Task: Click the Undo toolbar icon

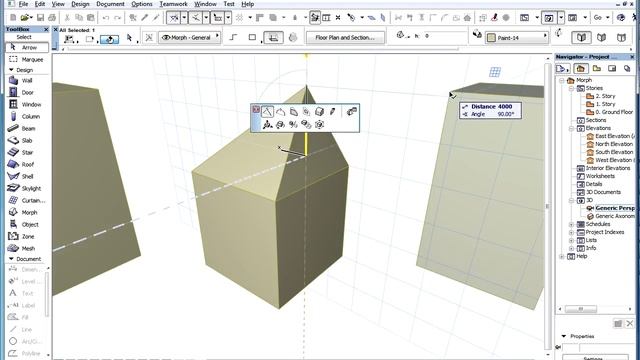Action: point(106,18)
